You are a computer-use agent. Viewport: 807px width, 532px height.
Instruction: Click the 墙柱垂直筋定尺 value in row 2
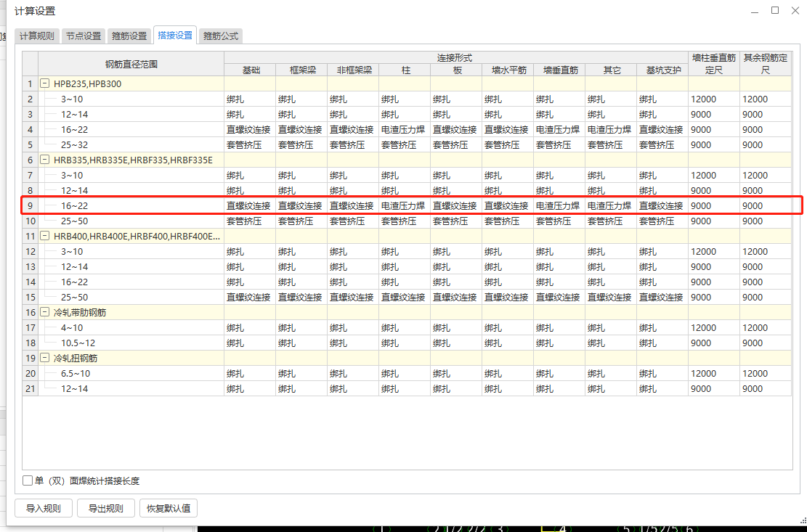tap(714, 99)
